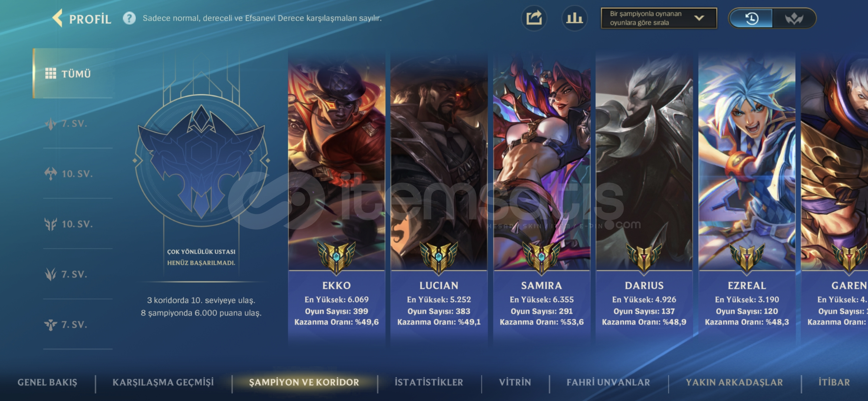This screenshot has height=401, width=868.
Task: Click the dropdown chevron arrow
Action: [x=699, y=18]
